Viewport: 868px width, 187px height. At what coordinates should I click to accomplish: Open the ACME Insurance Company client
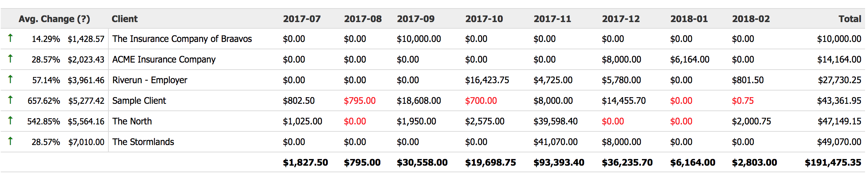[x=164, y=59]
